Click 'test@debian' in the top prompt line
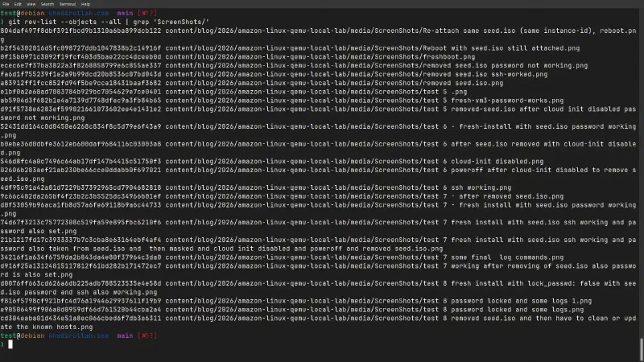644x362 pixels. [23, 13]
